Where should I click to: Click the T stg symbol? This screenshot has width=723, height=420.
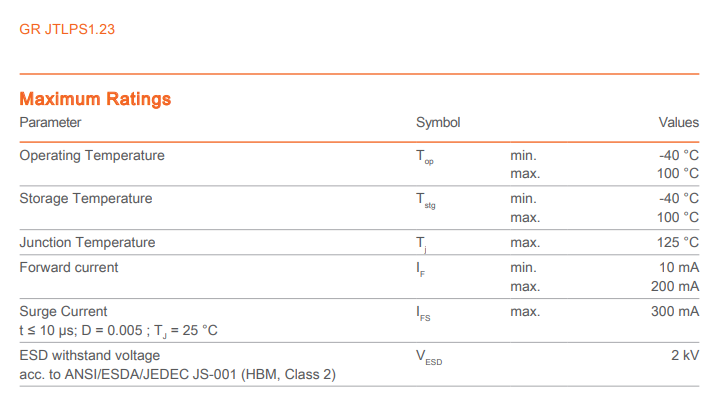point(426,201)
